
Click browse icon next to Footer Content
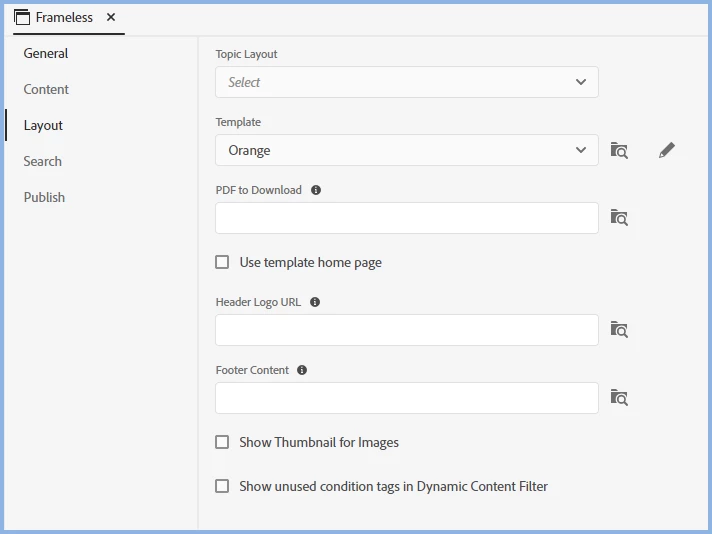coord(619,398)
